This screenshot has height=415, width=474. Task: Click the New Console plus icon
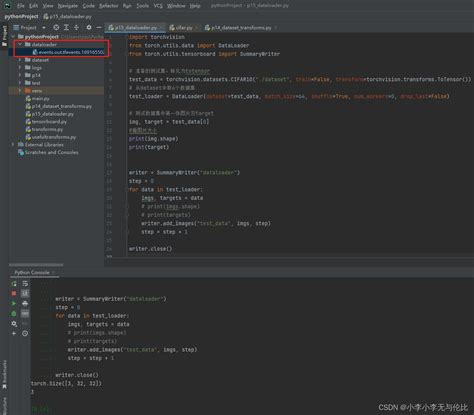click(14, 334)
